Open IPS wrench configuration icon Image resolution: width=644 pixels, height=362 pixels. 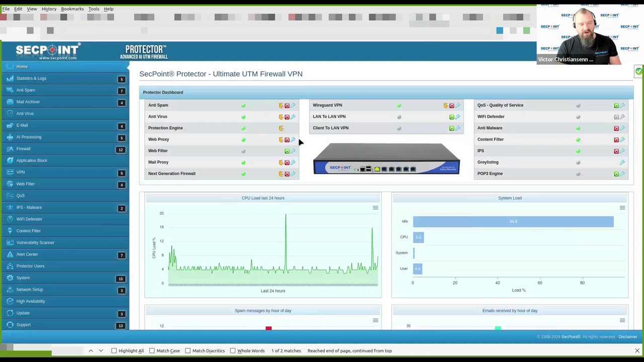click(x=622, y=151)
